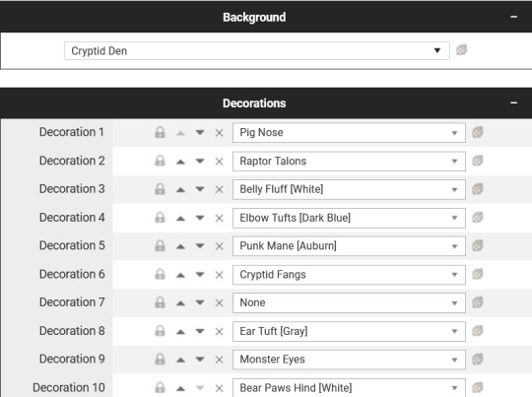Image resolution: width=532 pixels, height=397 pixels.
Task: Expand the None dropdown for Decoration 7
Action: click(x=349, y=302)
